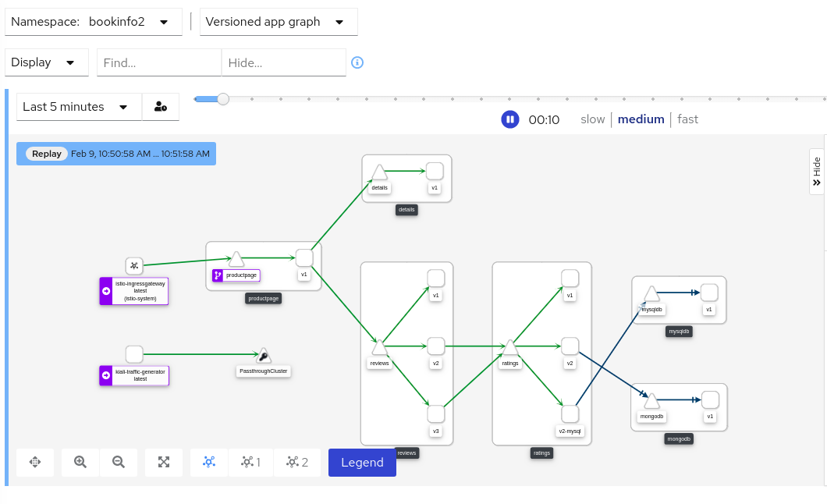Select the details service triangle node
The image size is (827, 504).
[x=379, y=172]
